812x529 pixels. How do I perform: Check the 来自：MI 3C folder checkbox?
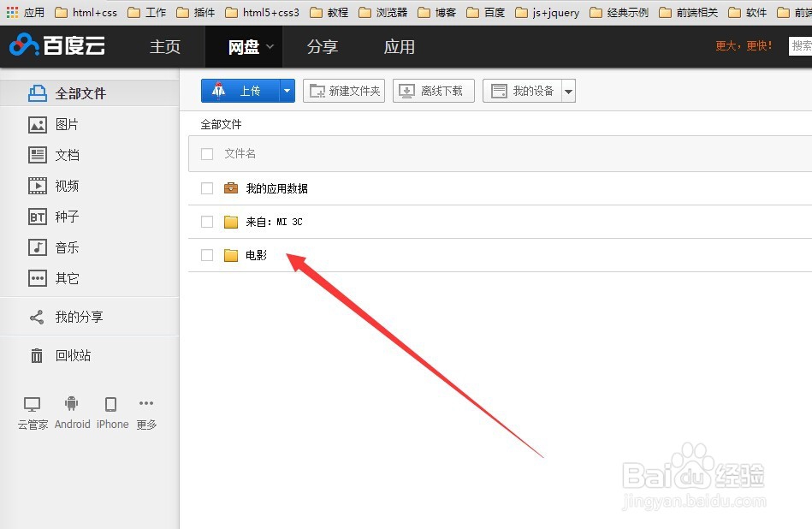[206, 221]
